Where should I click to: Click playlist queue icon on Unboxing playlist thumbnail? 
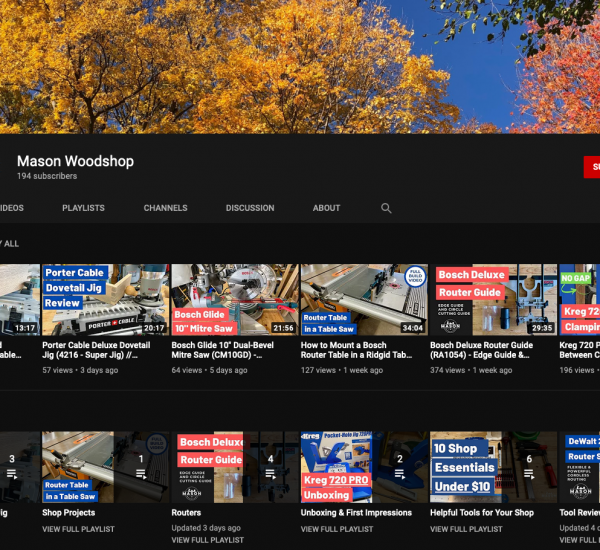(x=400, y=474)
